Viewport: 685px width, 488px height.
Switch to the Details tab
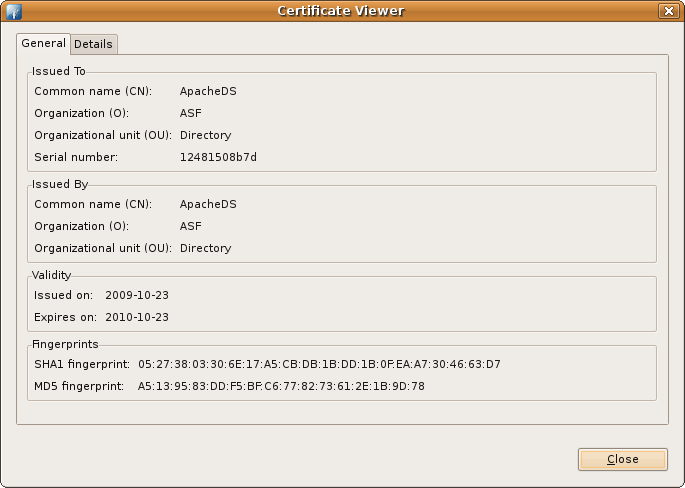[x=93, y=44]
